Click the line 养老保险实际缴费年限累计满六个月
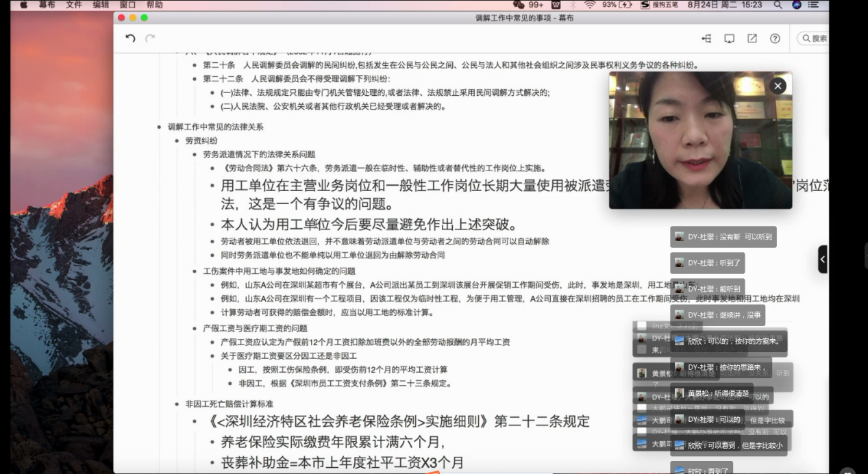Viewport: 868px width, 474px height. tap(333, 442)
